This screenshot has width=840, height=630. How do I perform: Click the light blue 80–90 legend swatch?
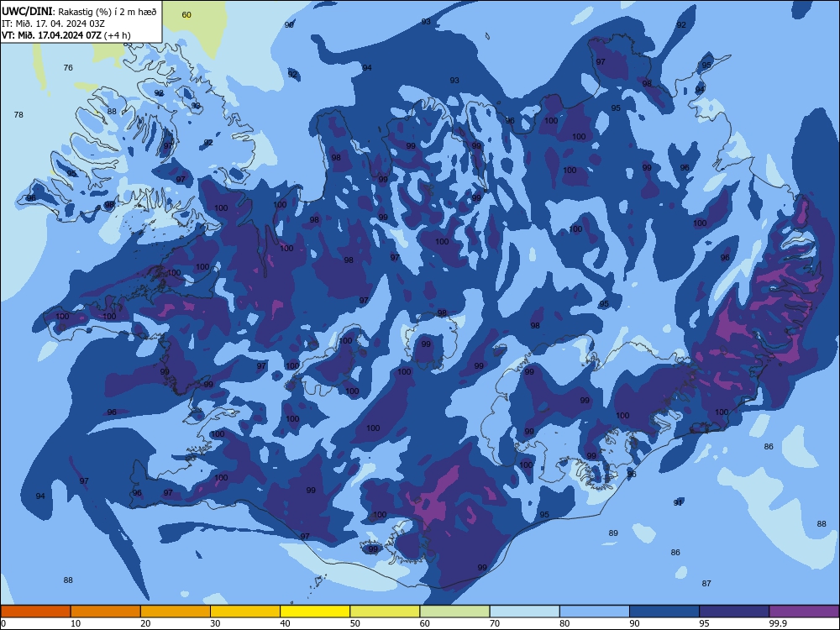(595, 612)
